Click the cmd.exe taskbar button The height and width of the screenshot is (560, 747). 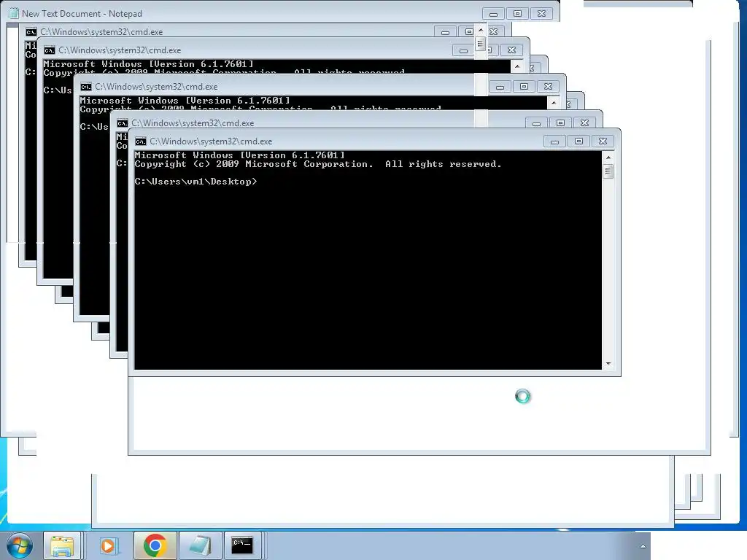click(242, 545)
